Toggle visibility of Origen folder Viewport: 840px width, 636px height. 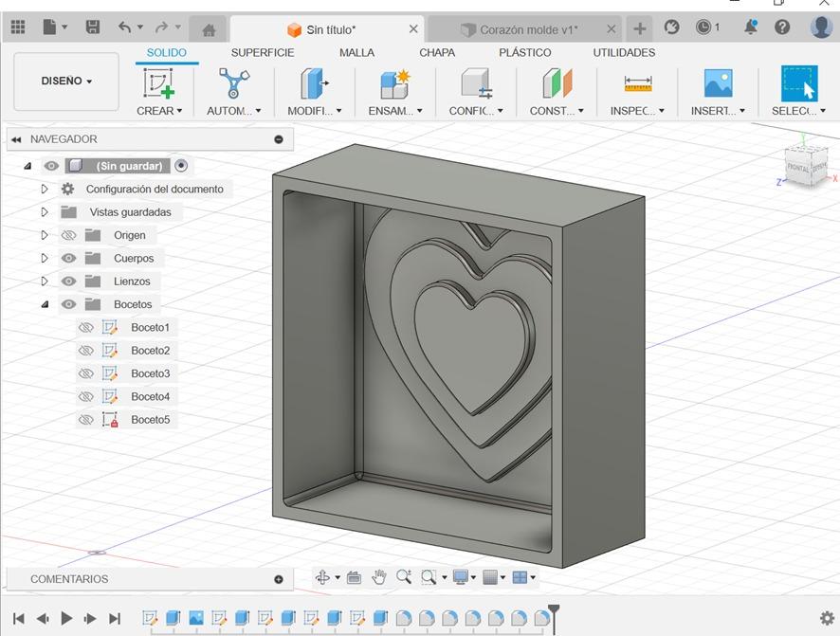(x=68, y=235)
